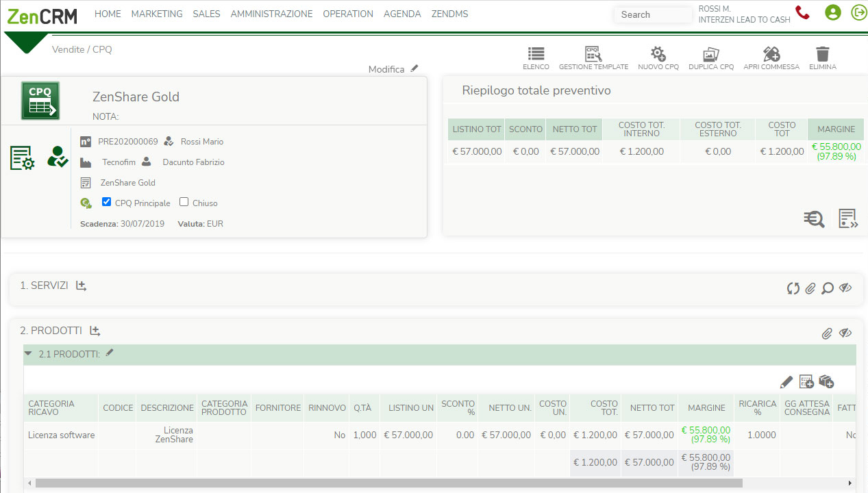Open the magnifier detail icon in Riepilogo
This screenshot has width=868, height=493.
(814, 219)
